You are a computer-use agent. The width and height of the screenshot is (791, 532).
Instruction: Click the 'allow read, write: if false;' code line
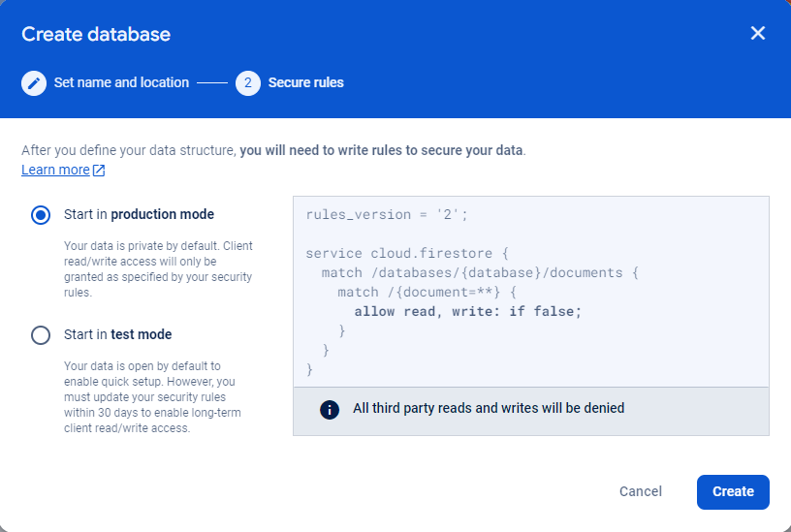click(467, 311)
